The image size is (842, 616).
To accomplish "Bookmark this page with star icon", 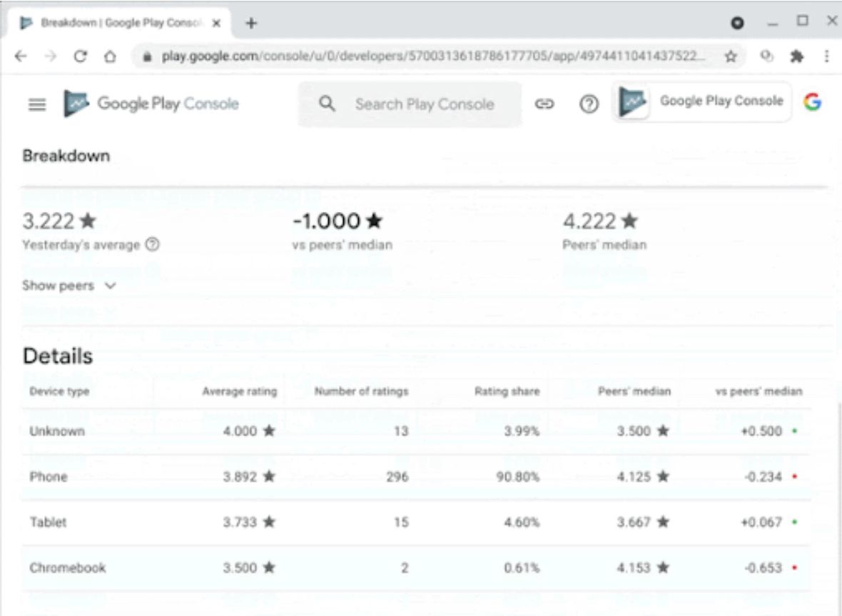I will 730,56.
